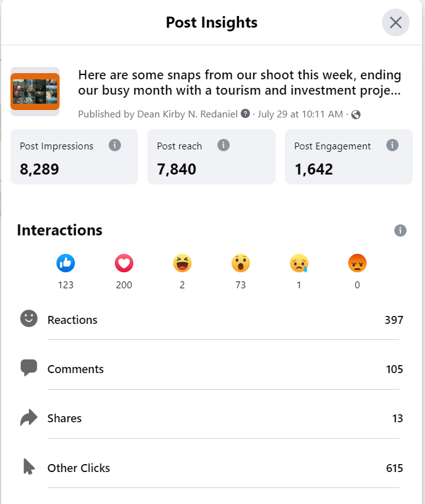This screenshot has height=504, width=425.
Task: Click the Post reach info icon
Action: pos(224,146)
